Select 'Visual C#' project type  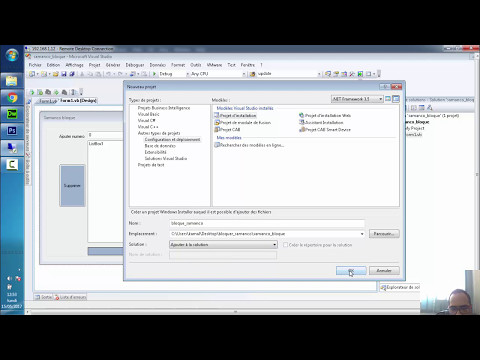(147, 121)
